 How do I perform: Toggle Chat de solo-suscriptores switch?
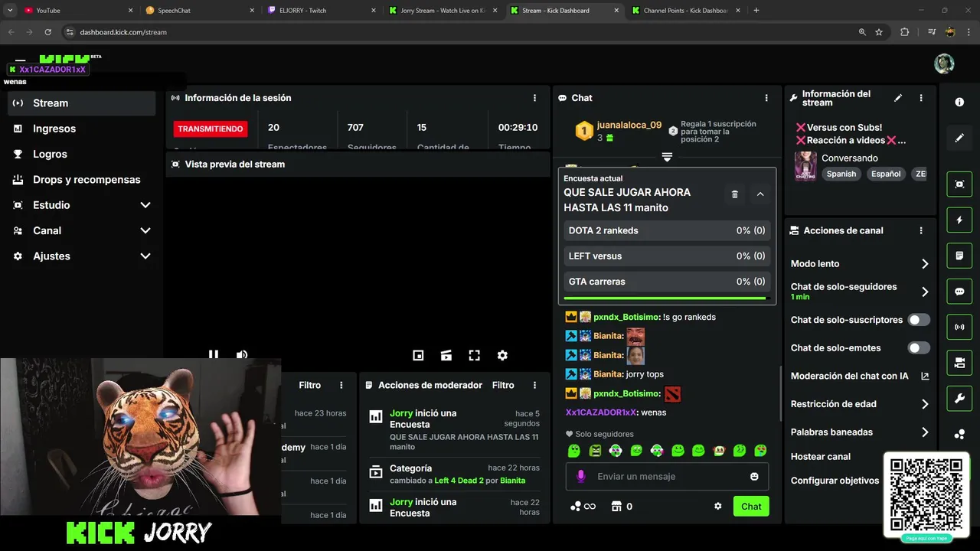click(x=919, y=320)
